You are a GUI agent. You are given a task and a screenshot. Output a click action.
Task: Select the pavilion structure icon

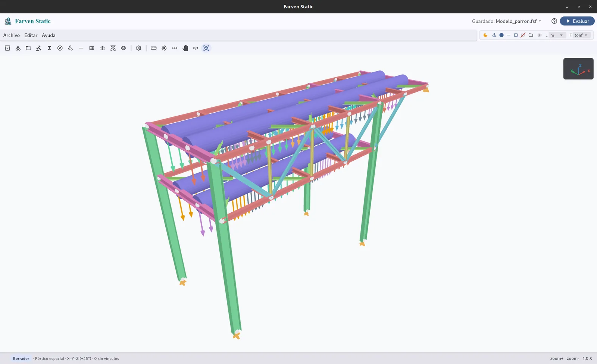(x=102, y=48)
